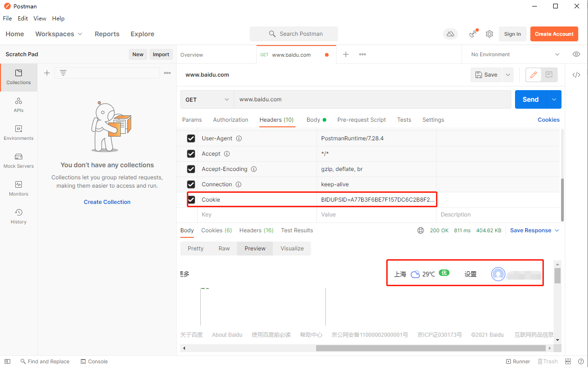The width and height of the screenshot is (588, 367).
Task: Open the help icon in status bar
Action: coord(581,361)
